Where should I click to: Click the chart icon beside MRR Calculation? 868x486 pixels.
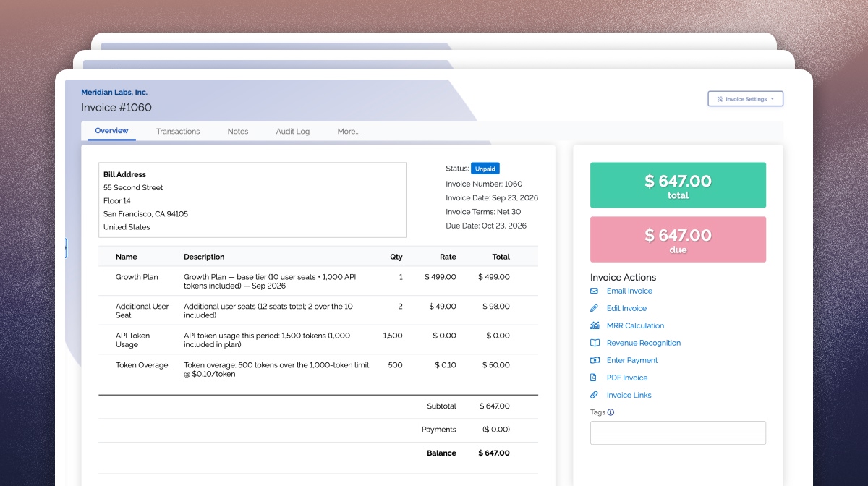pos(594,325)
